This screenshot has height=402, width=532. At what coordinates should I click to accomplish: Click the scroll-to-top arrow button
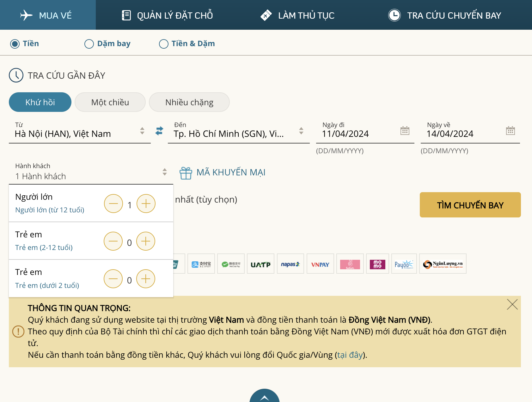(x=265, y=396)
